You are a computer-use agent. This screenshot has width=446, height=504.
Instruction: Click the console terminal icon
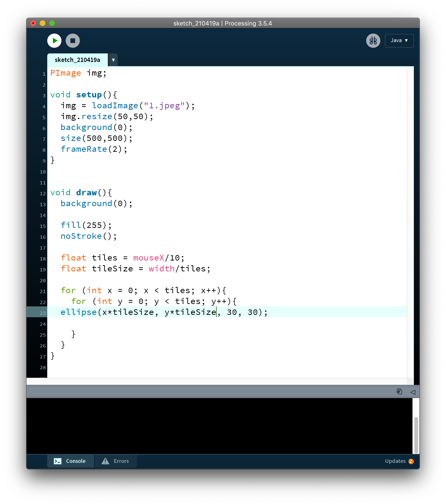coord(58,461)
